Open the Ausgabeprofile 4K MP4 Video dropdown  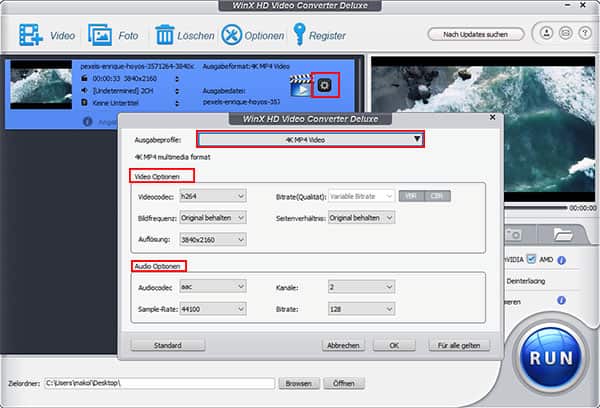tap(310, 140)
